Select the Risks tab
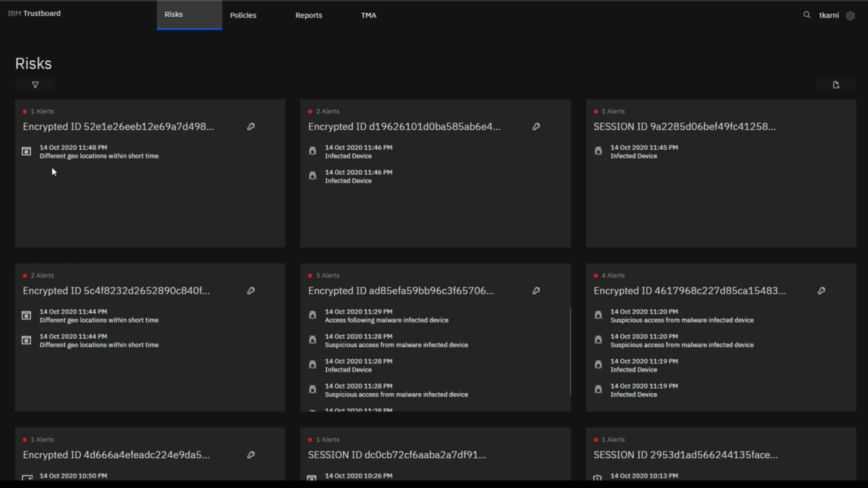 click(x=174, y=14)
